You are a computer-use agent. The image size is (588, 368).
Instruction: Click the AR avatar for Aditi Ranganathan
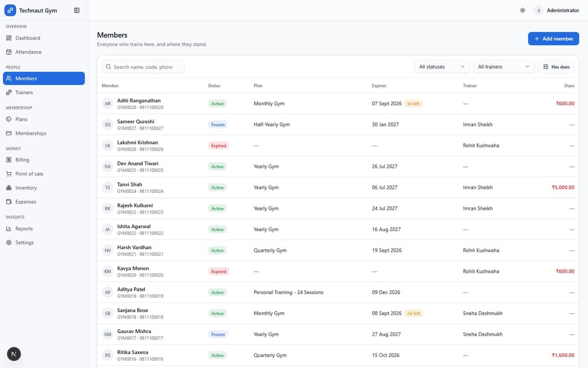pos(108,104)
